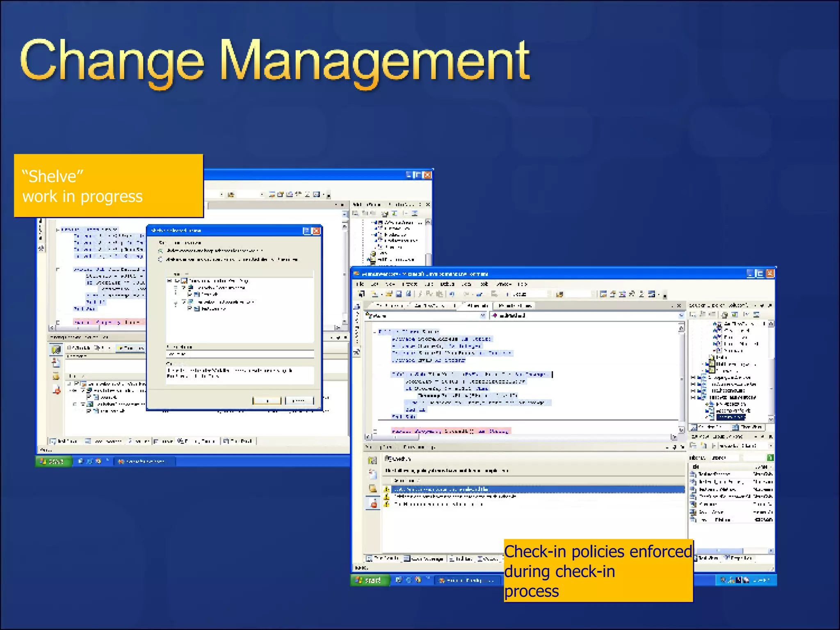Open Source Files channel icon in front window
The image size is (840, 630).
[x=372, y=460]
